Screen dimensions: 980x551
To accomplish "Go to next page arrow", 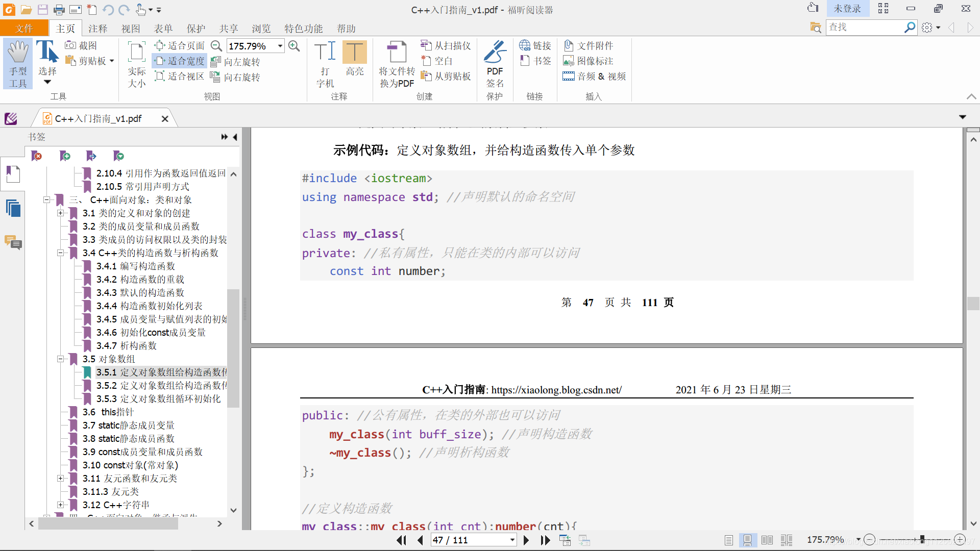I will pos(526,540).
